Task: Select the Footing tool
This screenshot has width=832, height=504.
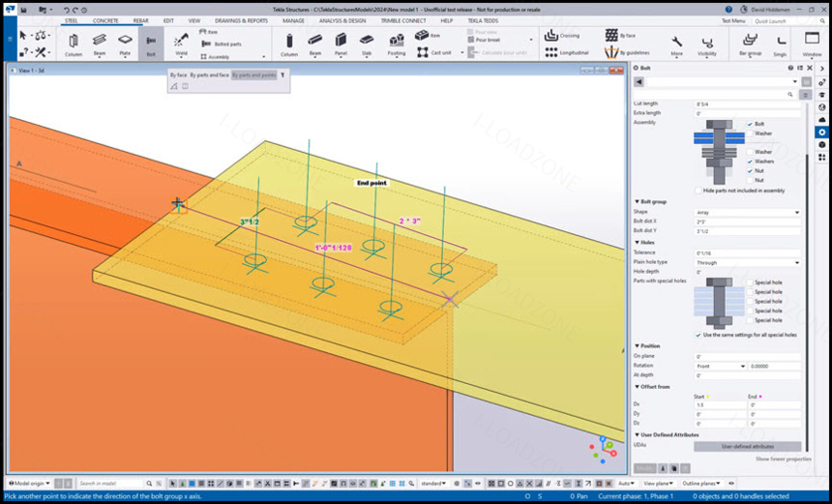Action: [396, 44]
